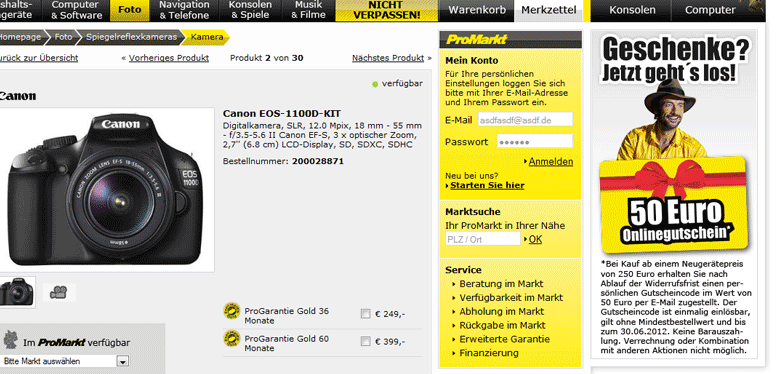Open Finanzierung service link
This screenshot has height=374, width=777.
point(489,353)
